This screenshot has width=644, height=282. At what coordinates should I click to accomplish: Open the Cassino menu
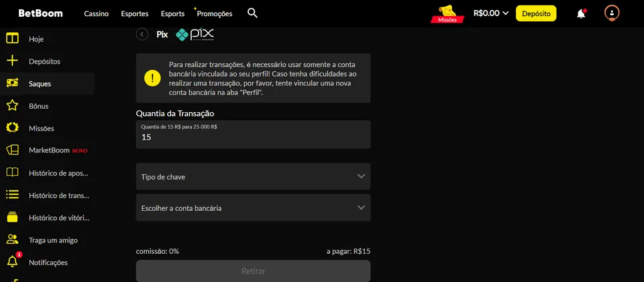pos(96,13)
